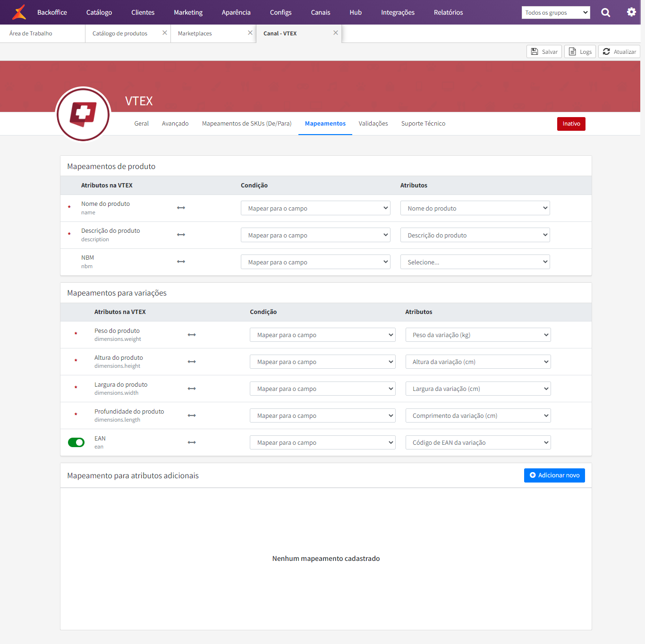The image size is (645, 644).
Task: Click the VTEX channel logo
Action: coord(83,114)
